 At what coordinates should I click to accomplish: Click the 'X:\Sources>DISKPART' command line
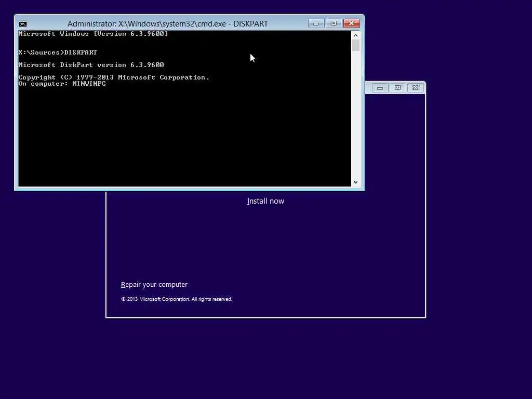click(58, 52)
